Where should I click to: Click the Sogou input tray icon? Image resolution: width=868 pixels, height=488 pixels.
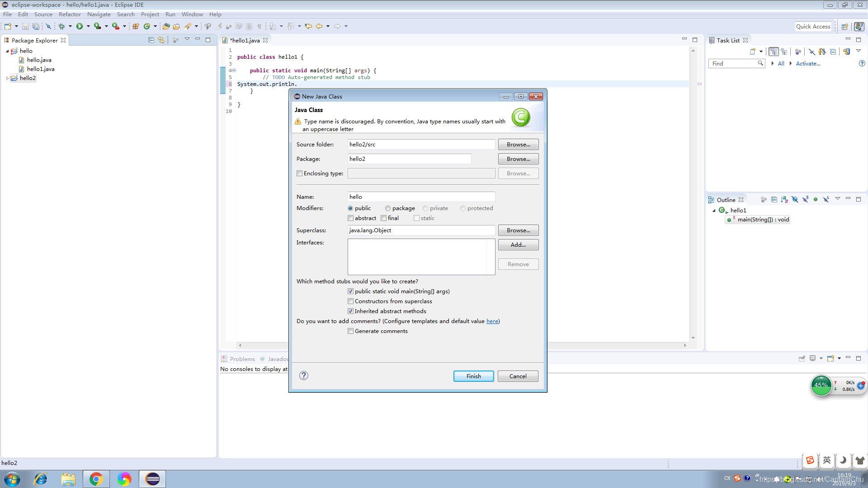pyautogui.click(x=738, y=478)
